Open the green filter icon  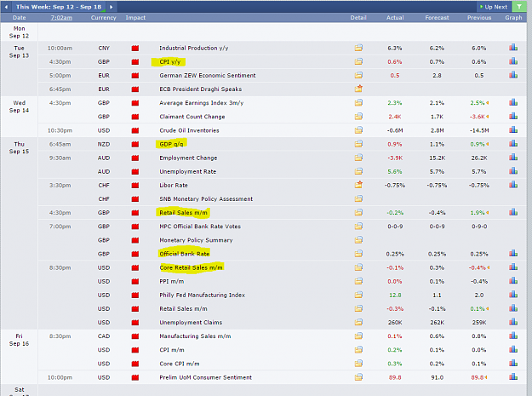click(519, 7)
